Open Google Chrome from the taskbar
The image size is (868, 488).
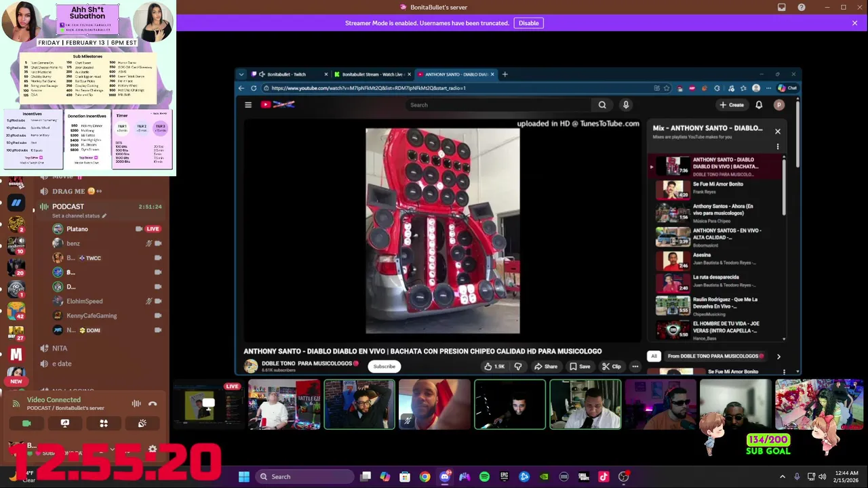(x=425, y=476)
